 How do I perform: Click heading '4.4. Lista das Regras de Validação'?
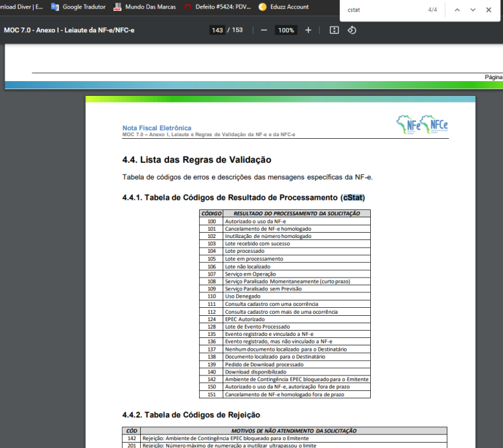pyautogui.click(x=197, y=160)
